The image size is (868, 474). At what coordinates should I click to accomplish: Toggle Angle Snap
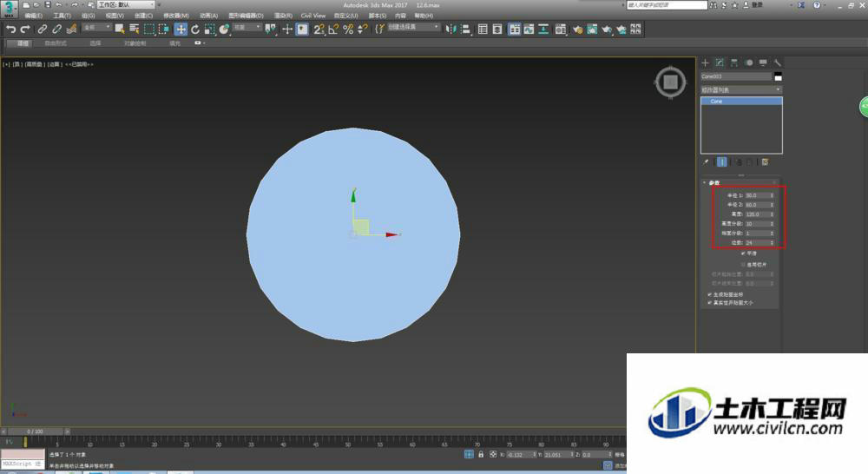(333, 30)
